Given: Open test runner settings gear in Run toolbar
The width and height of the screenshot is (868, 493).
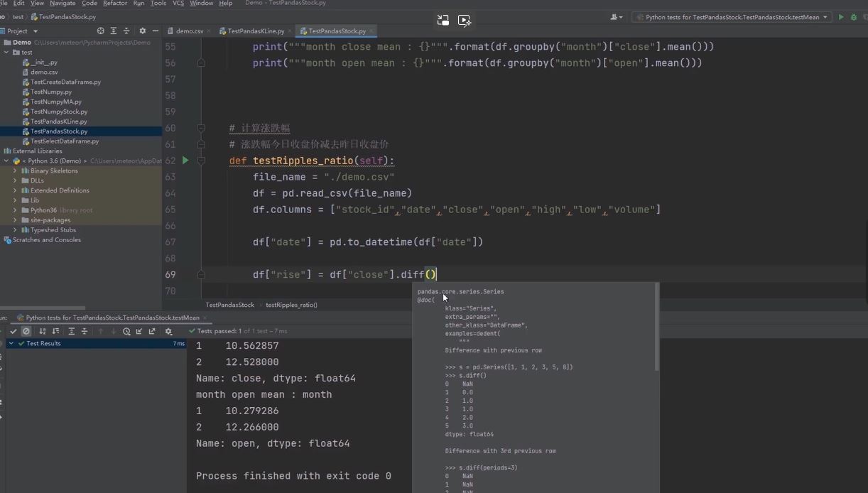Looking at the screenshot, I should tap(168, 331).
